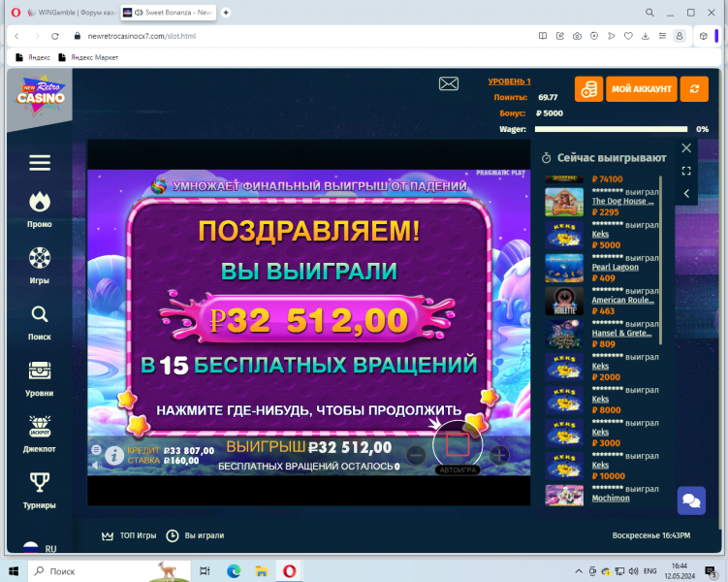Select the Sweet Bonanza browser tab
The image size is (728, 582).
[169, 13]
